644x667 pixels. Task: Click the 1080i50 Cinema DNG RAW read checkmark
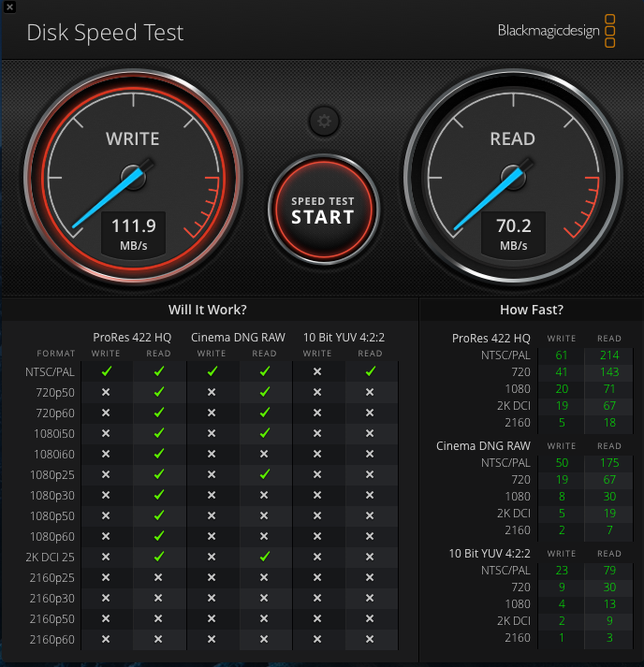pyautogui.click(x=264, y=433)
